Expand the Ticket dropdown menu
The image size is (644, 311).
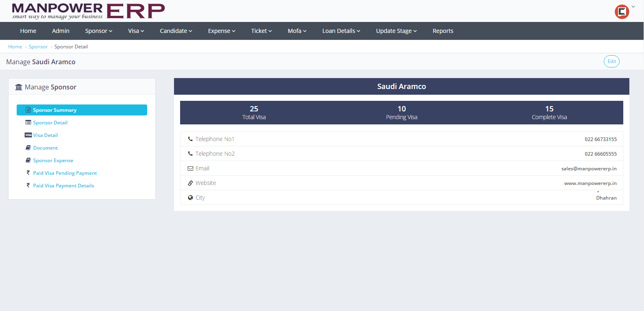pos(261,31)
